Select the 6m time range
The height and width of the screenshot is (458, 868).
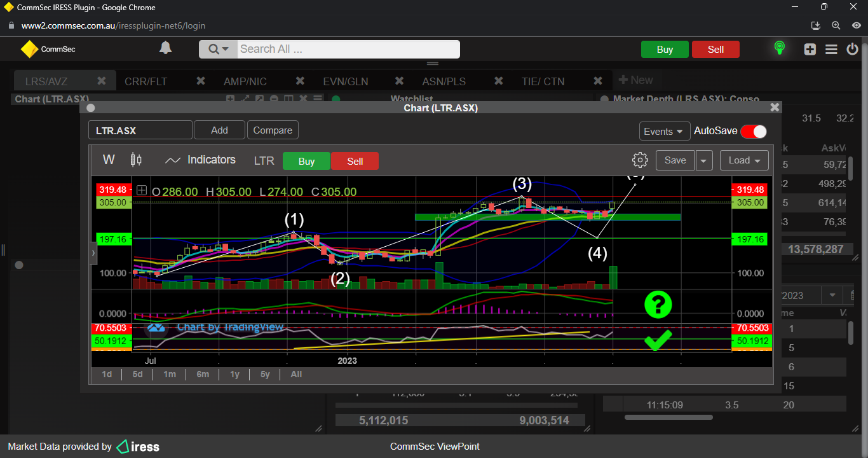(x=203, y=374)
